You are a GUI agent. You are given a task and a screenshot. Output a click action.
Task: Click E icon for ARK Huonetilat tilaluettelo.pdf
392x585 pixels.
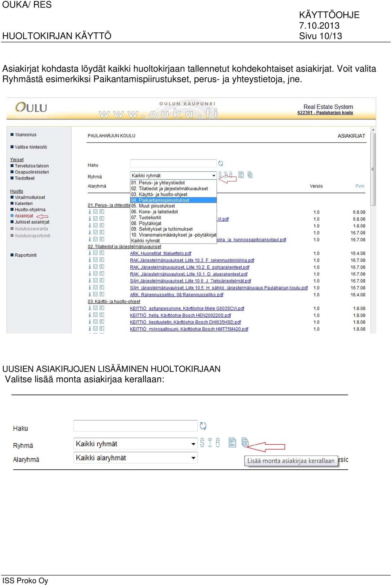pos(102,253)
